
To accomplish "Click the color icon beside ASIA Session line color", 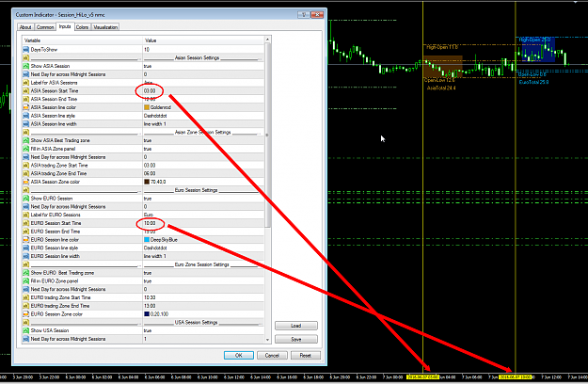I will (x=26, y=107).
